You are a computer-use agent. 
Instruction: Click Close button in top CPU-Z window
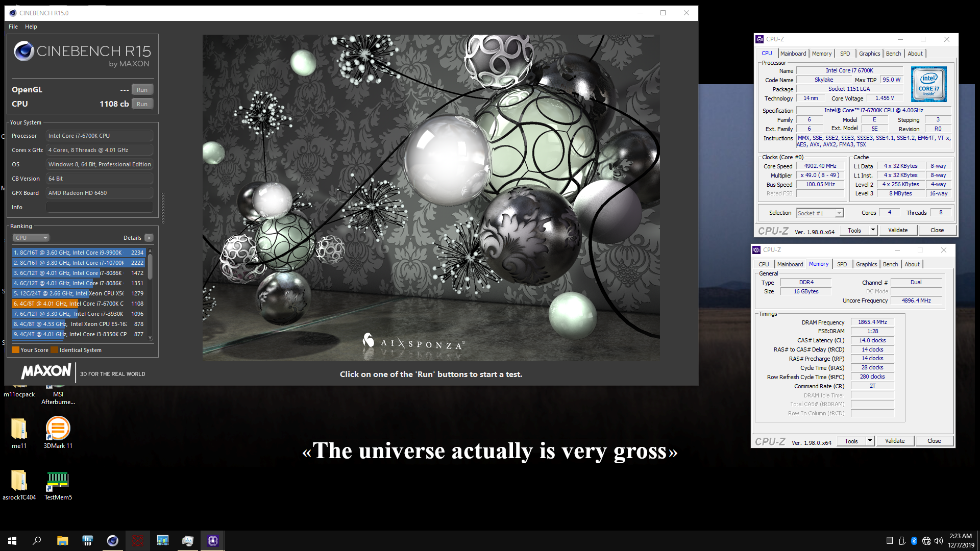[937, 231]
